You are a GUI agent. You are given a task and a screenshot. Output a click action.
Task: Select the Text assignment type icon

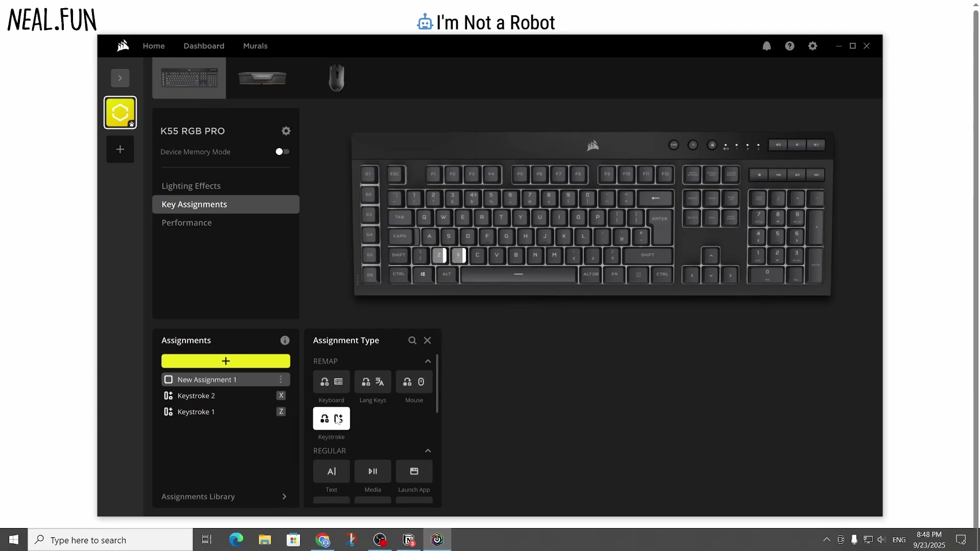point(331,471)
